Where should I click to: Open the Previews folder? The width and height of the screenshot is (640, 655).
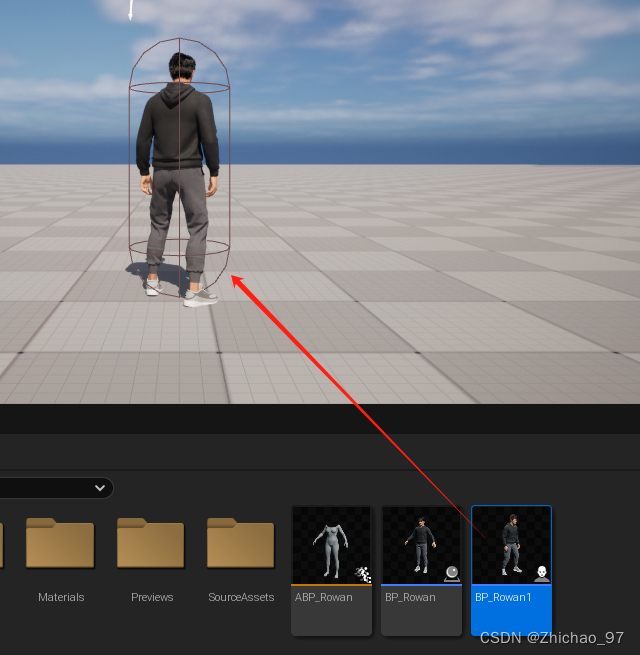click(151, 543)
